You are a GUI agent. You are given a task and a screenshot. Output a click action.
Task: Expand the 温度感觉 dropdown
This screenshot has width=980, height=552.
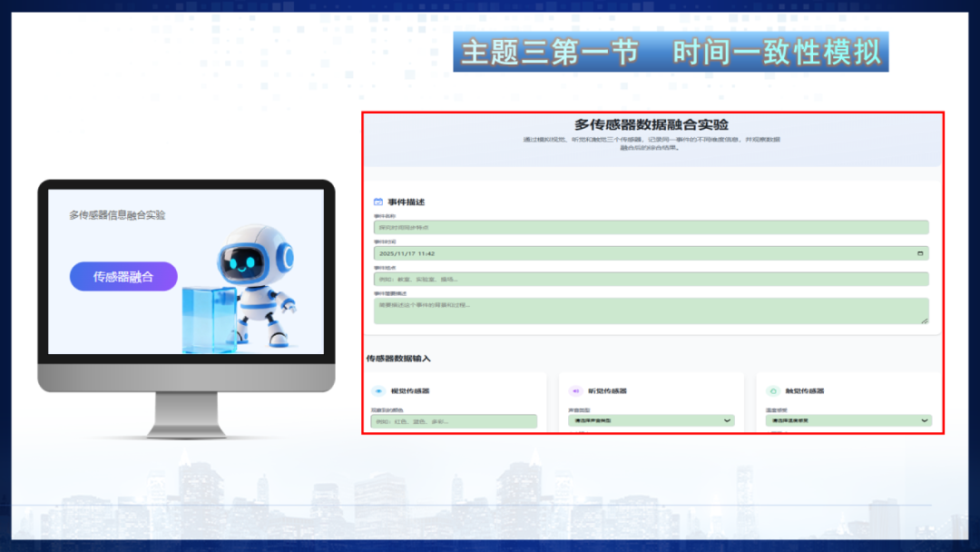(x=846, y=420)
